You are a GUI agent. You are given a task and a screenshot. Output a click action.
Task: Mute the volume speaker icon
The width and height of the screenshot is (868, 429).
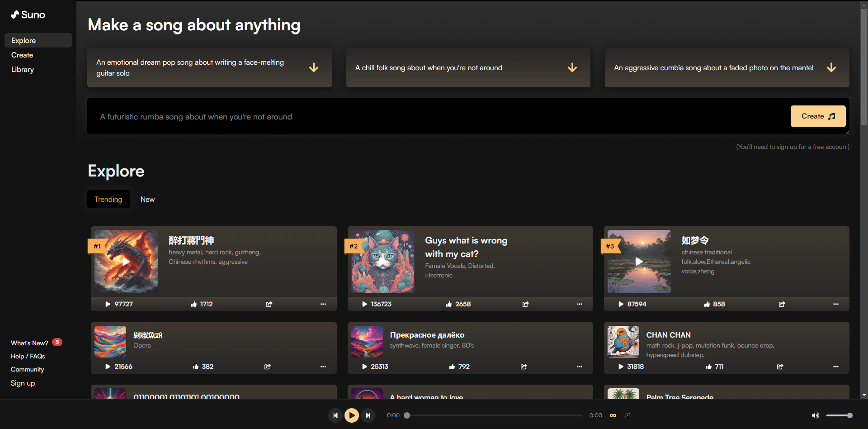point(815,415)
